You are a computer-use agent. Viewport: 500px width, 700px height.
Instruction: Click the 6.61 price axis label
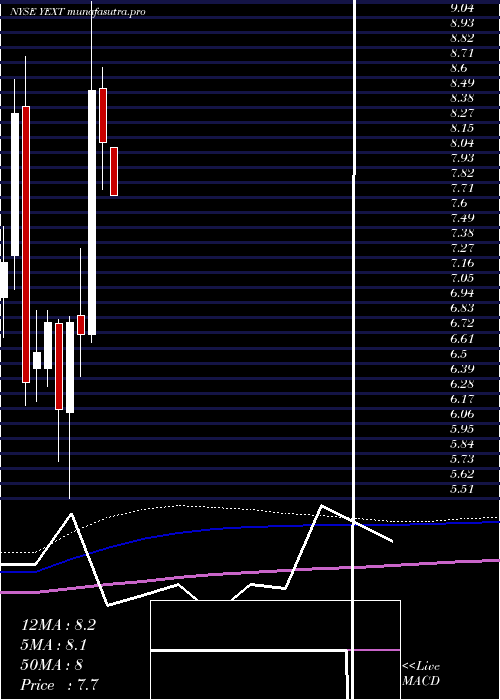(x=462, y=338)
